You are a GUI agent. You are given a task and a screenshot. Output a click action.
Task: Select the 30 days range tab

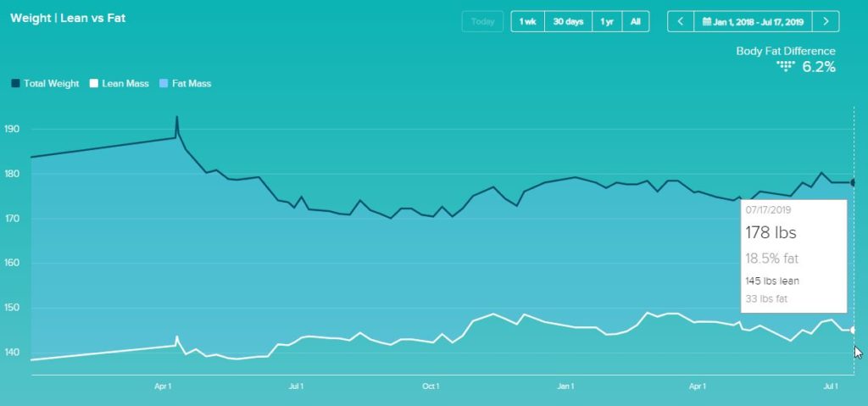coord(568,21)
